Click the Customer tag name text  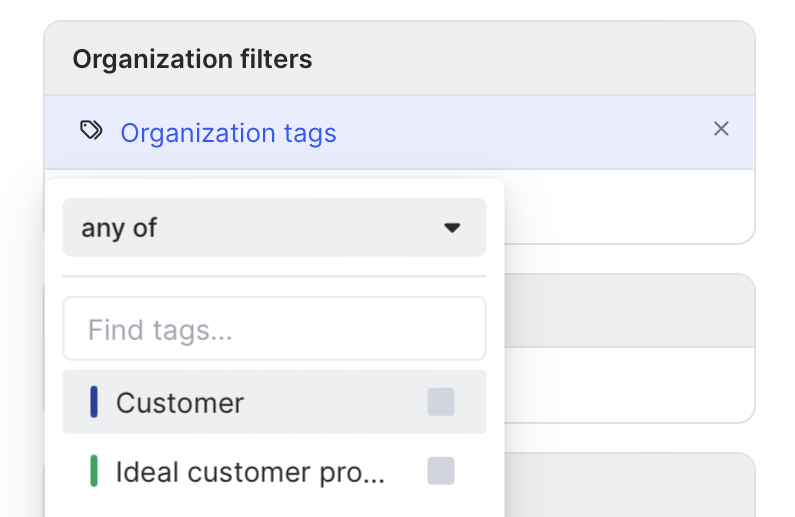(180, 403)
